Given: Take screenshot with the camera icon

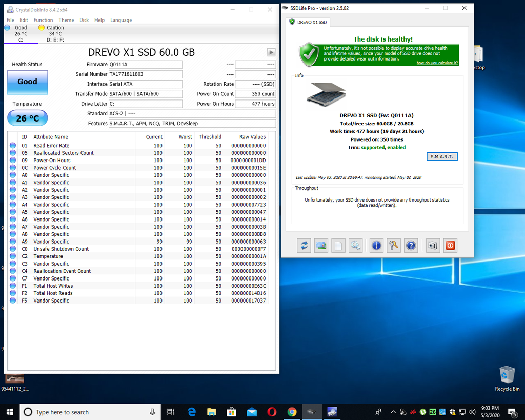Looking at the screenshot, I should tap(433, 246).
